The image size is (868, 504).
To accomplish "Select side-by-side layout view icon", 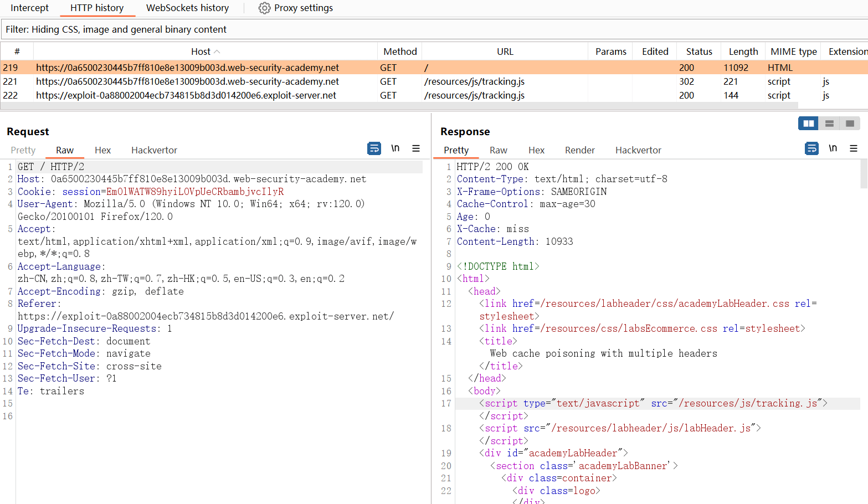I will 808,124.
